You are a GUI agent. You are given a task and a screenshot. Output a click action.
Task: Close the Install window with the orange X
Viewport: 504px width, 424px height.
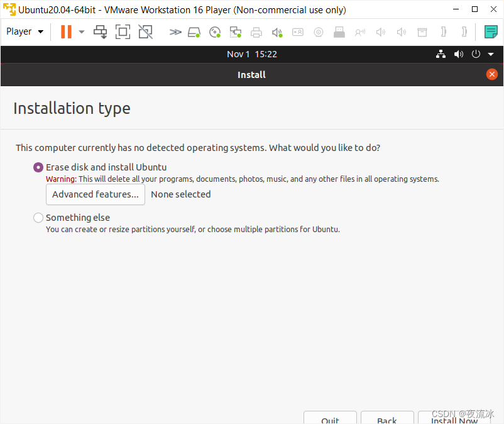click(492, 74)
